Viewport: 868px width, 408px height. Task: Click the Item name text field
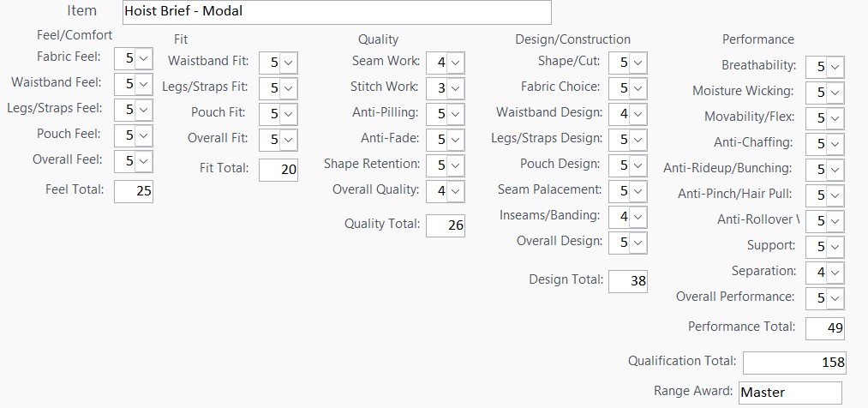(336, 12)
